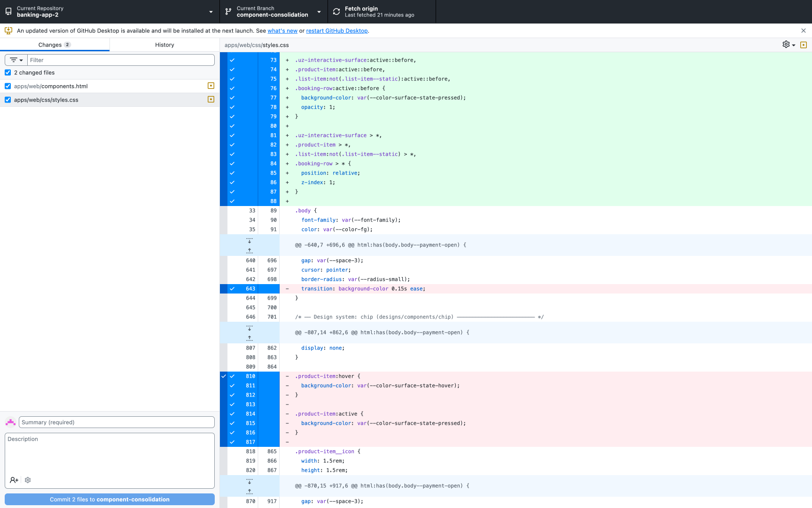Toggle selection of added line 73
Image resolution: width=812 pixels, height=508 pixels.
(254, 60)
